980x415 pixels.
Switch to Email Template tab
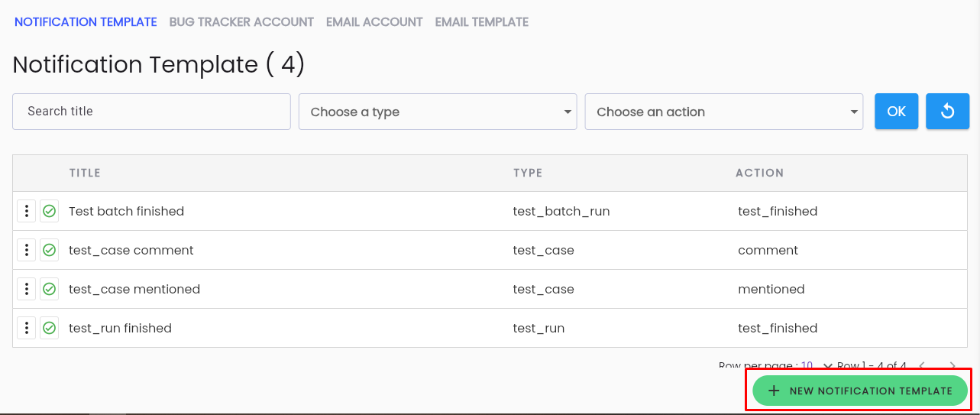(x=482, y=22)
